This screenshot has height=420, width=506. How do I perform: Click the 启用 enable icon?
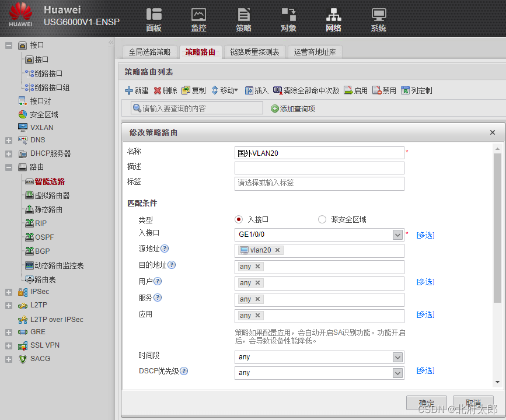pos(348,90)
